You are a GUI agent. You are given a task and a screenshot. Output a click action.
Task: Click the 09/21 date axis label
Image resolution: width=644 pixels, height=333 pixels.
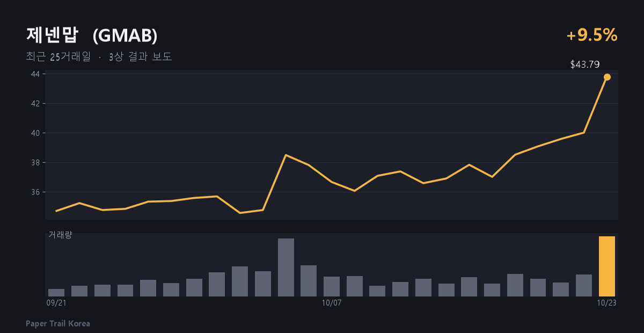pos(56,303)
